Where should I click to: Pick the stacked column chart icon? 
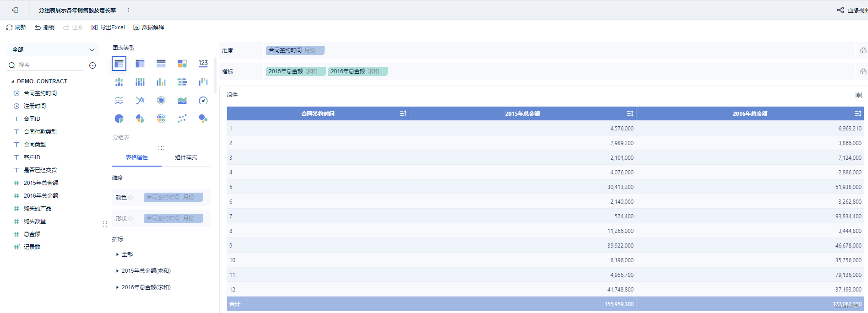tap(140, 82)
